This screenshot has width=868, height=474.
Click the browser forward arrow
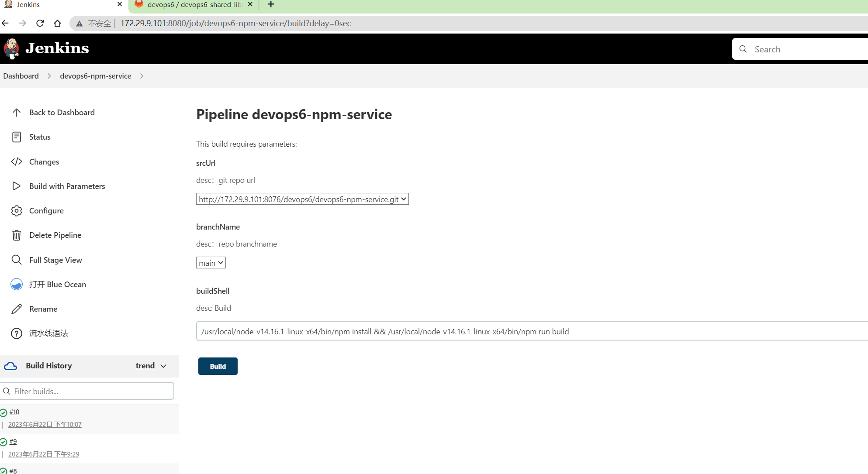click(23, 23)
